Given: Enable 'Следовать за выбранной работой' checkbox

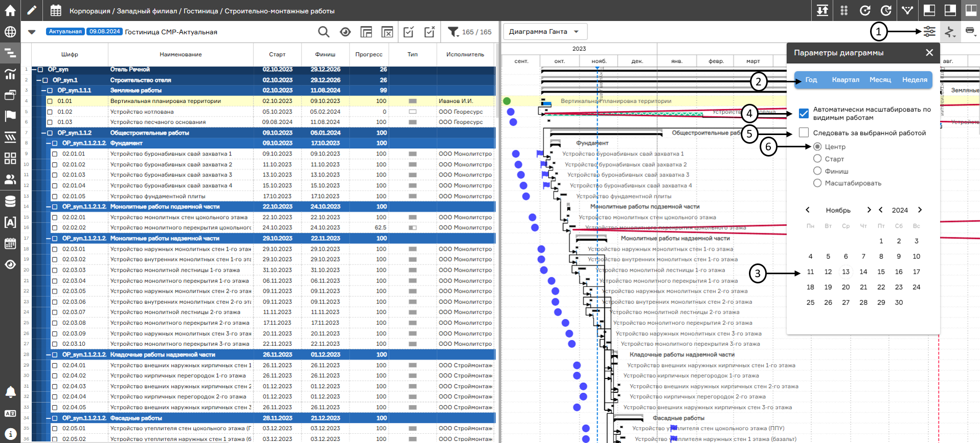Looking at the screenshot, I should click(804, 133).
